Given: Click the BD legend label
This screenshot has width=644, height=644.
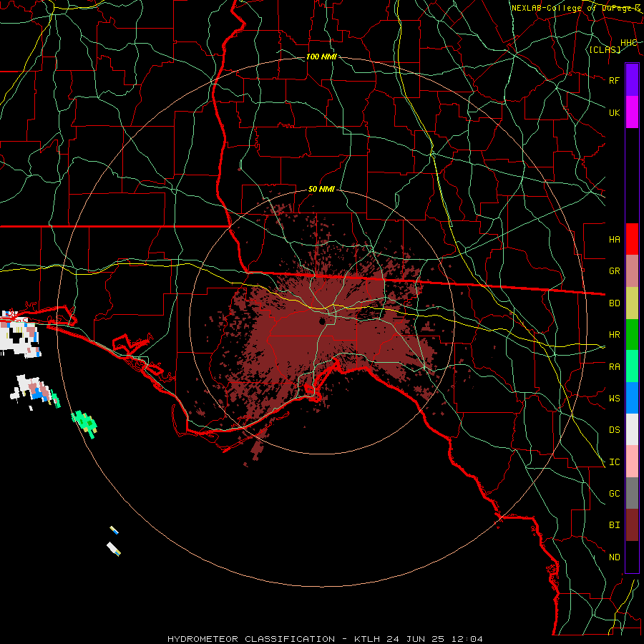Looking at the screenshot, I should point(615,303).
